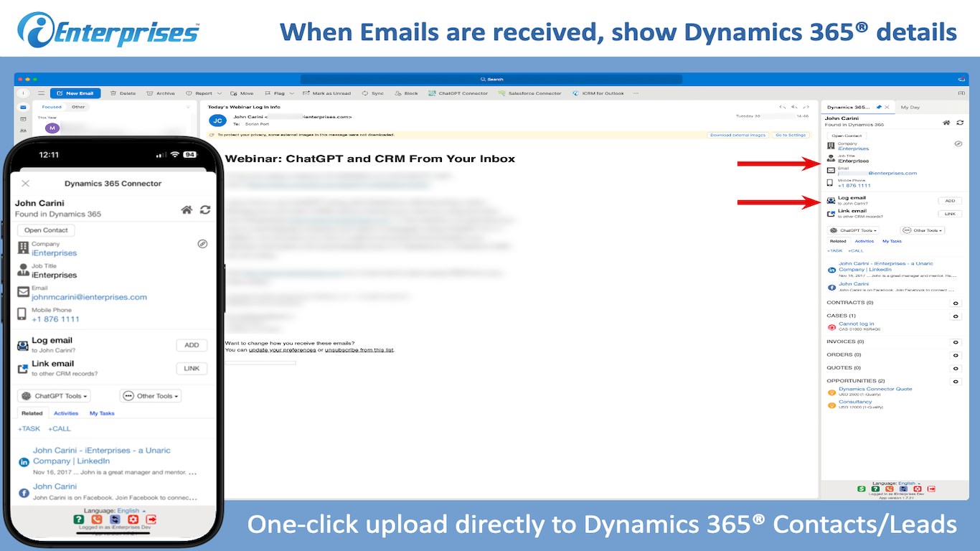This screenshot has width=980, height=551.
Task: Click the compass icon beside Company on phone
Action: click(x=202, y=244)
